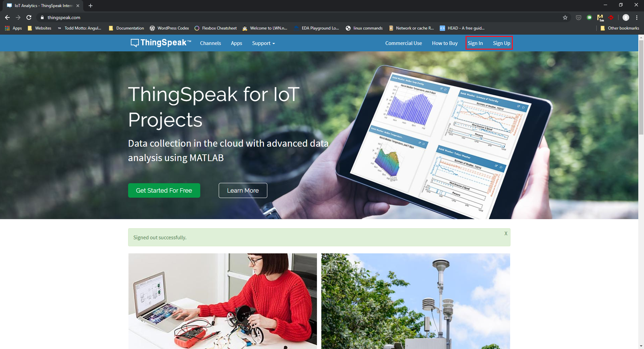
Task: Open the Websites bookmark folder
Action: [x=40, y=28]
